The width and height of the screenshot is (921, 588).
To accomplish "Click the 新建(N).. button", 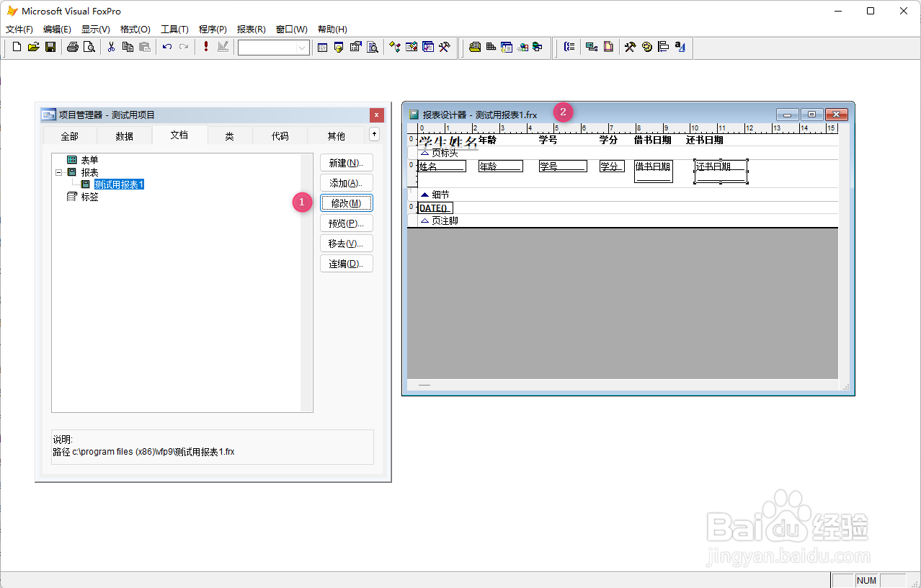I will tap(347, 163).
